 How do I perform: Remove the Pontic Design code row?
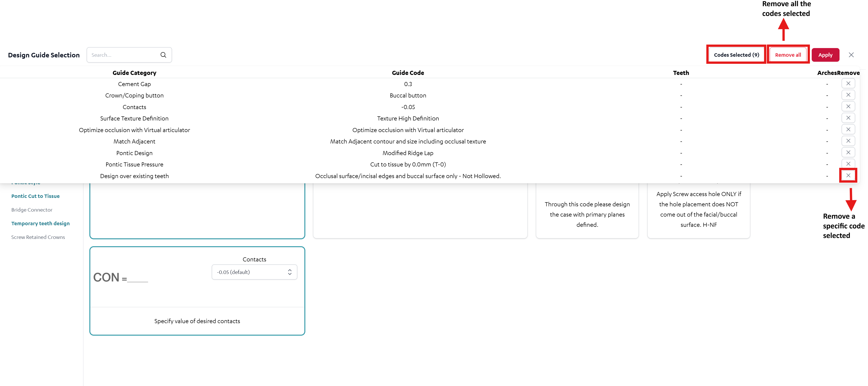[x=848, y=152]
